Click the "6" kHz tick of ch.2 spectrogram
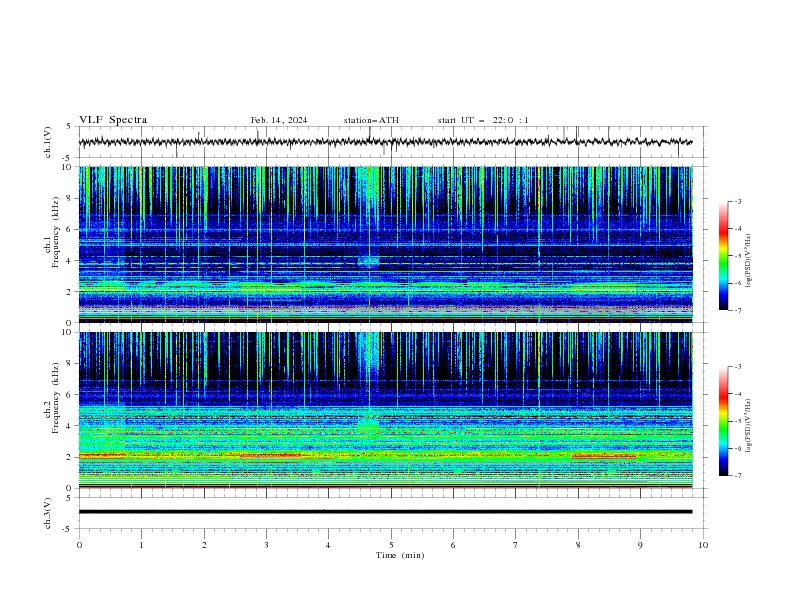This screenshot has width=792, height=612. (69, 395)
